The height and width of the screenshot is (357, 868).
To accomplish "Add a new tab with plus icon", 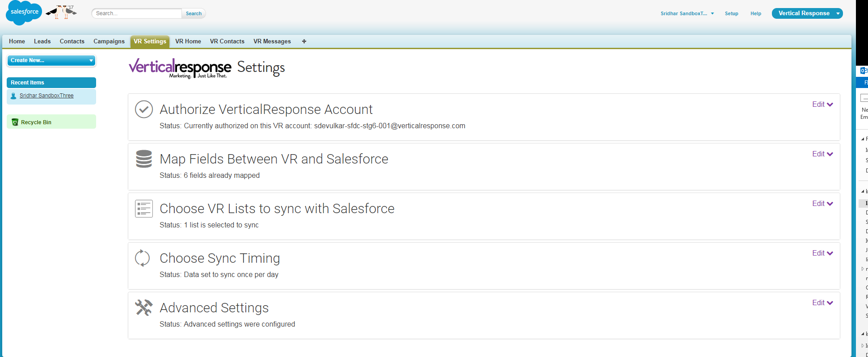I will pos(304,42).
